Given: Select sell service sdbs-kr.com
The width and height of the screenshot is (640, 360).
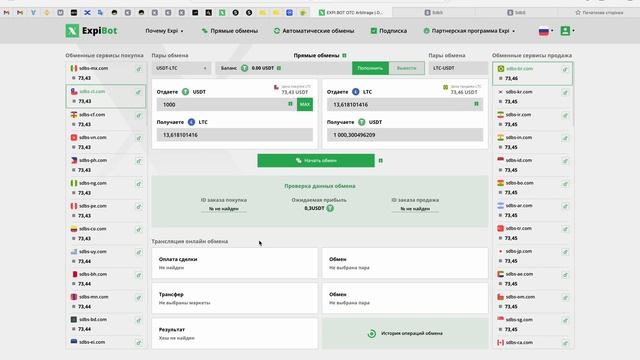Looking at the screenshot, I should point(533,97).
